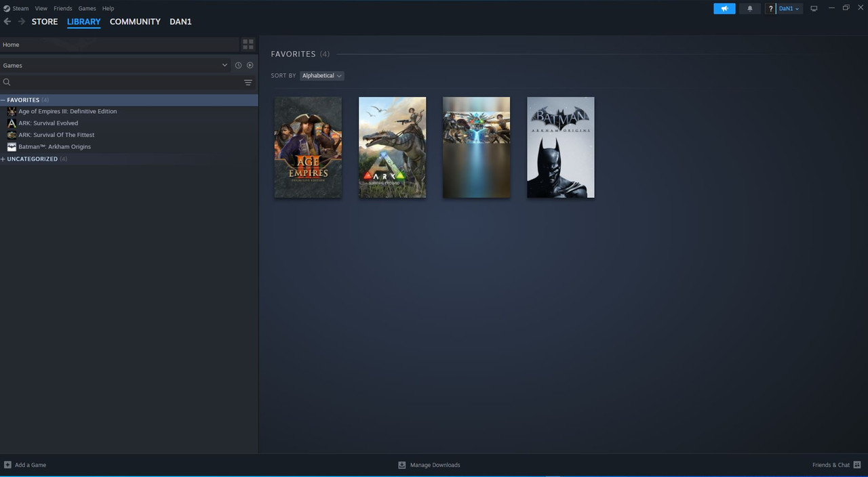Go forward with the right arrow

tap(21, 22)
